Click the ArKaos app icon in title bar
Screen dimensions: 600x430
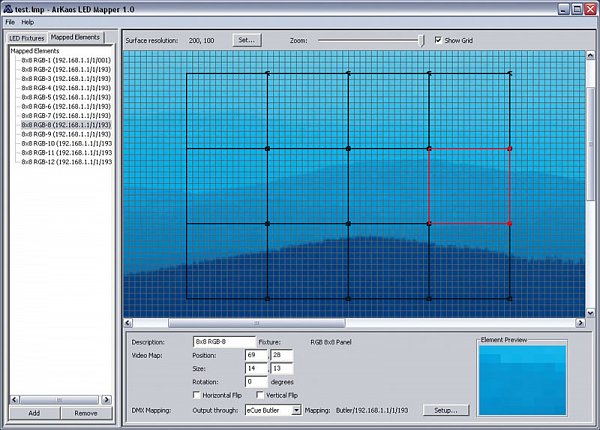[8, 7]
